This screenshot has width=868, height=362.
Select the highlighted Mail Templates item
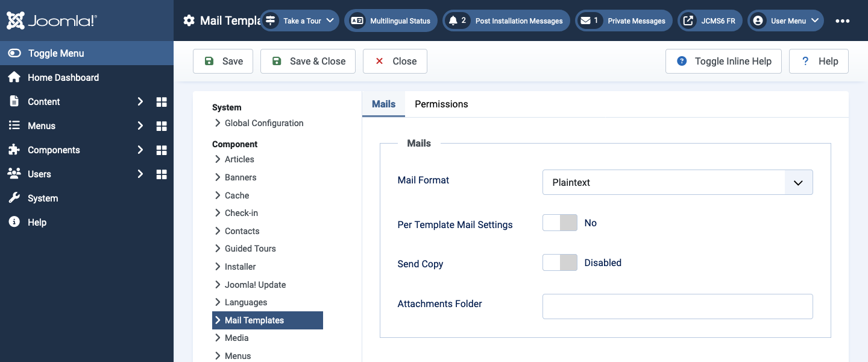coord(268,320)
